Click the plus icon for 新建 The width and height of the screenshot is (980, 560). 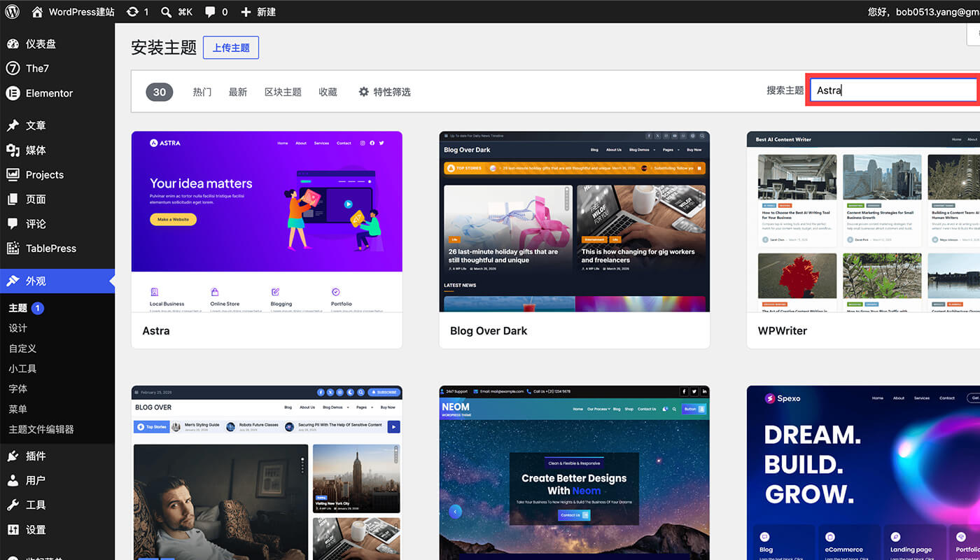pos(246,12)
